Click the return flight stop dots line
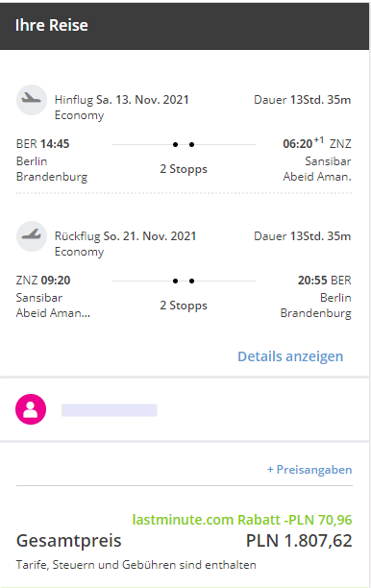The image size is (371, 588). pos(184,281)
